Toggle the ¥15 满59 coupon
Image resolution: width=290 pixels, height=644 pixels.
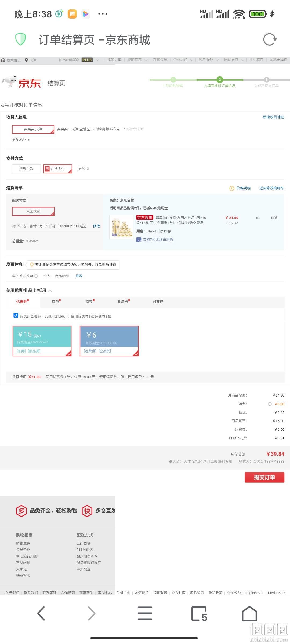[x=42, y=341]
